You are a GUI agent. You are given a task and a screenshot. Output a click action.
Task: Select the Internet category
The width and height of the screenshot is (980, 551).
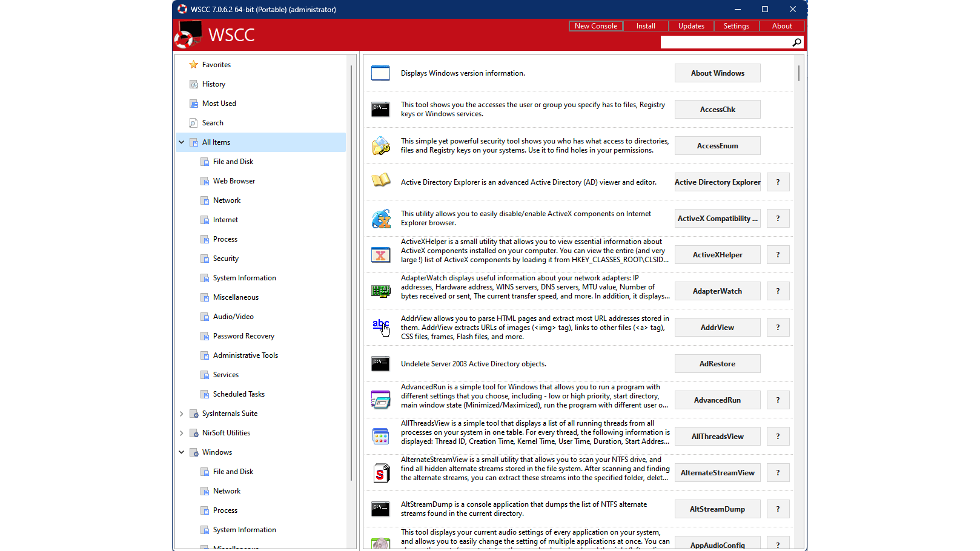pos(225,220)
